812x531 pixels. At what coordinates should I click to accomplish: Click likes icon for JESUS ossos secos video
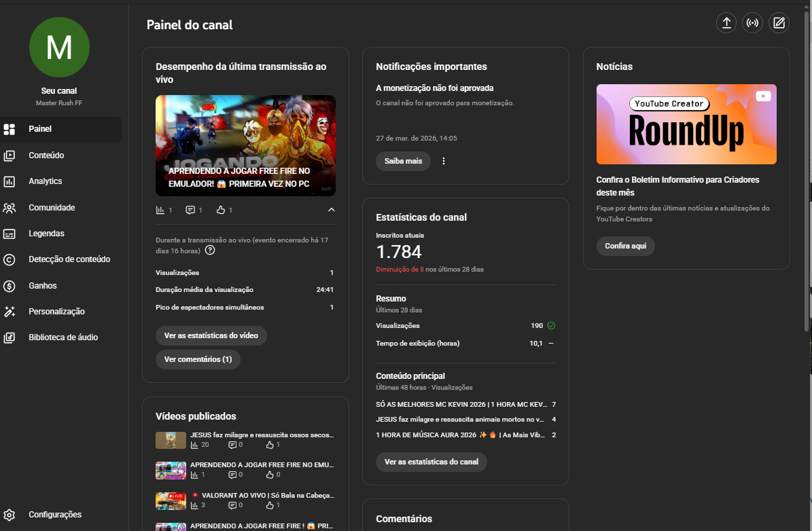270,445
